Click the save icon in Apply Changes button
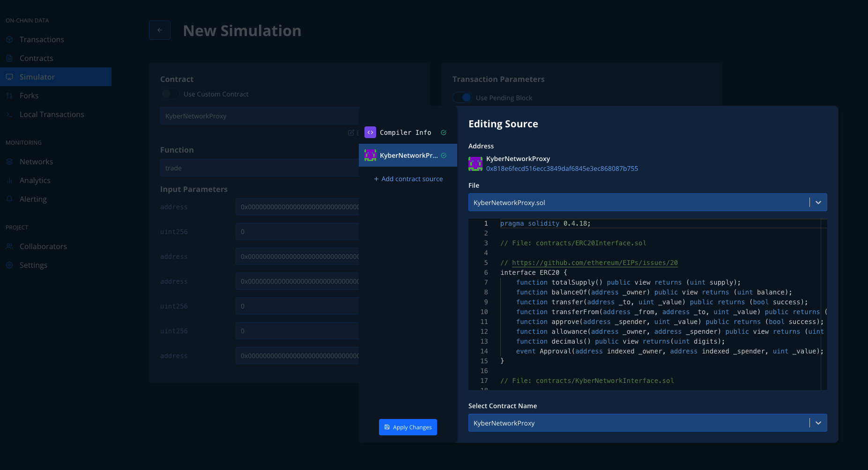Viewport: 868px width, 470px height. pos(387,427)
